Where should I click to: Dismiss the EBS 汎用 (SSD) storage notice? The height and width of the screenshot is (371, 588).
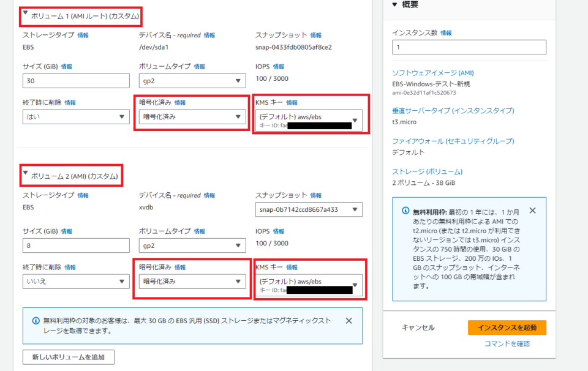(349, 321)
